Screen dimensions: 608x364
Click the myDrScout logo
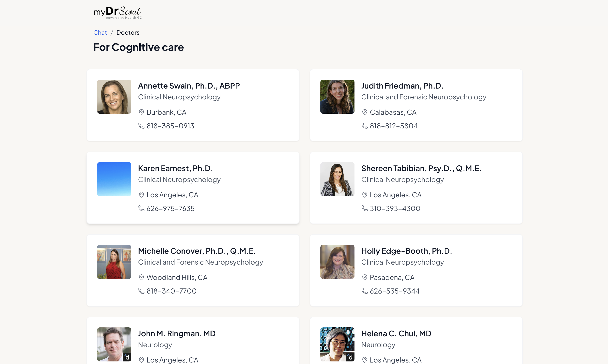(x=118, y=13)
